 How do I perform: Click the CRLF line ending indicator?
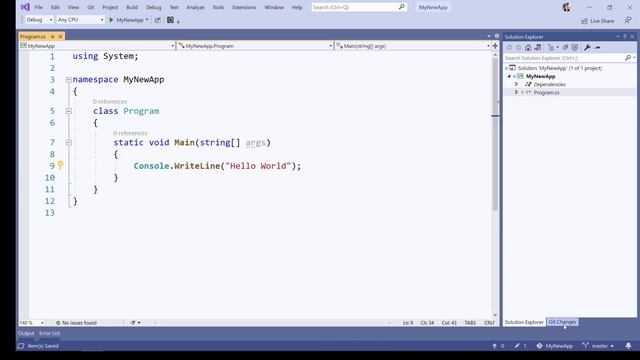pyautogui.click(x=489, y=322)
